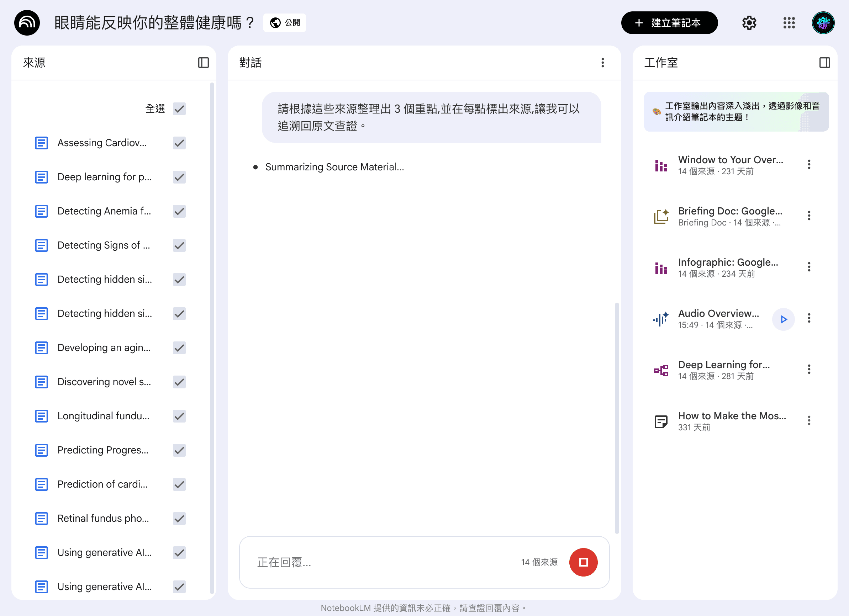Play the Audio Overview
Image resolution: width=849 pixels, height=616 pixels.
783,319
